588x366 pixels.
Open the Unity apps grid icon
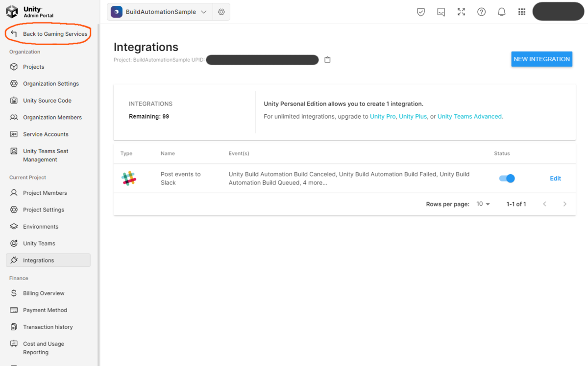(x=522, y=11)
